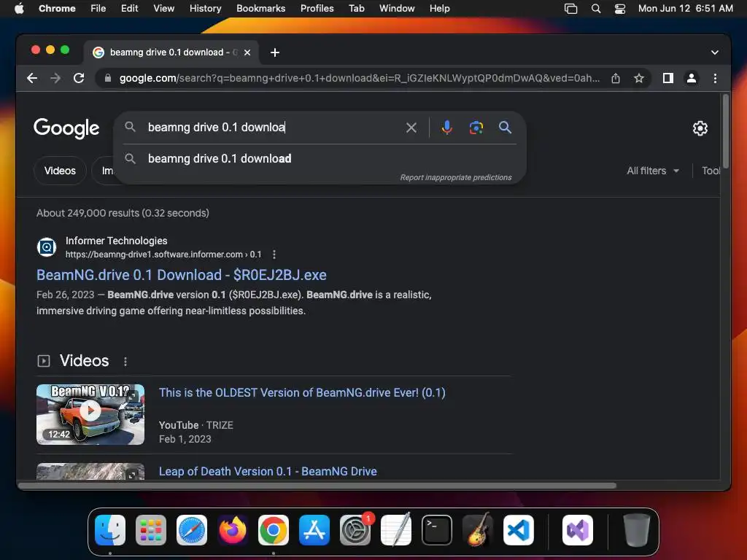The image size is (747, 560).
Task: Open the Chrome profile menu
Action: tap(692, 78)
